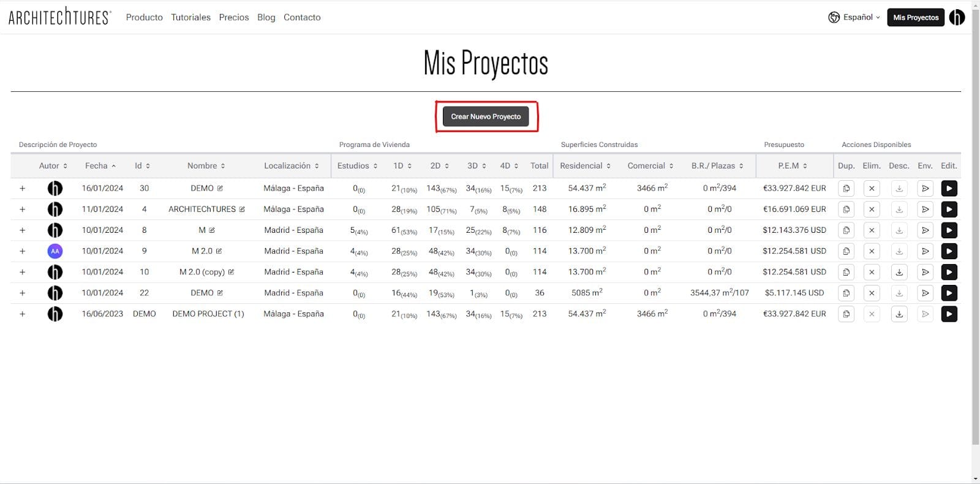The width and height of the screenshot is (980, 484).
Task: Download the M 2.0 (copy) project
Action: (x=899, y=272)
